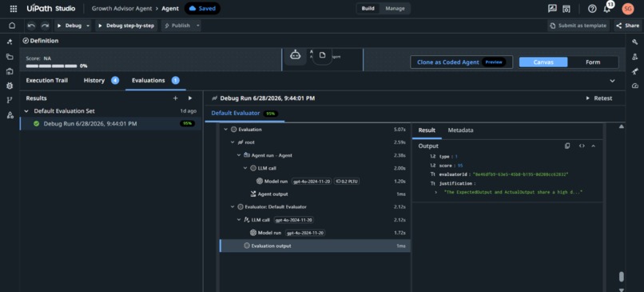Screen dimensions: 644x292
Task: Collapse Default Evaluation Set group
Action: [26, 111]
